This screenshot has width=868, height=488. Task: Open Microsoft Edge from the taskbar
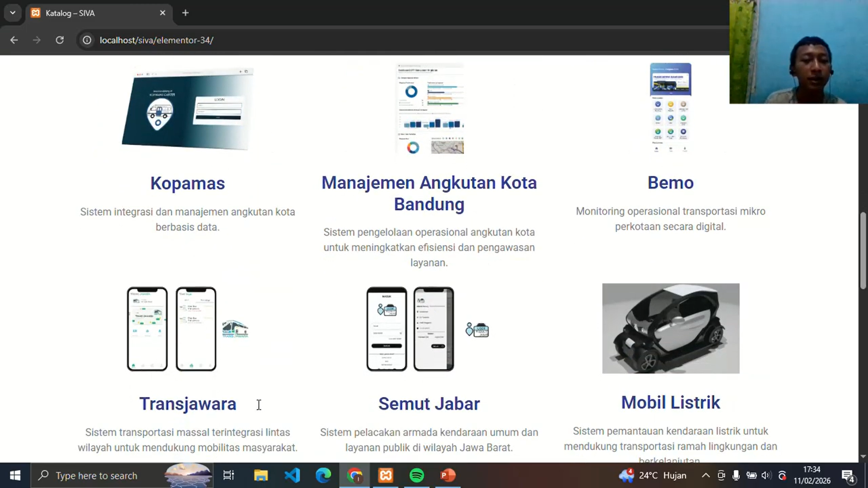323,475
